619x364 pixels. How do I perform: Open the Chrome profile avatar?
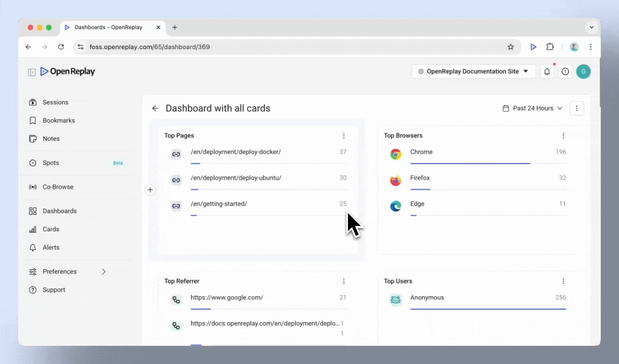[574, 47]
